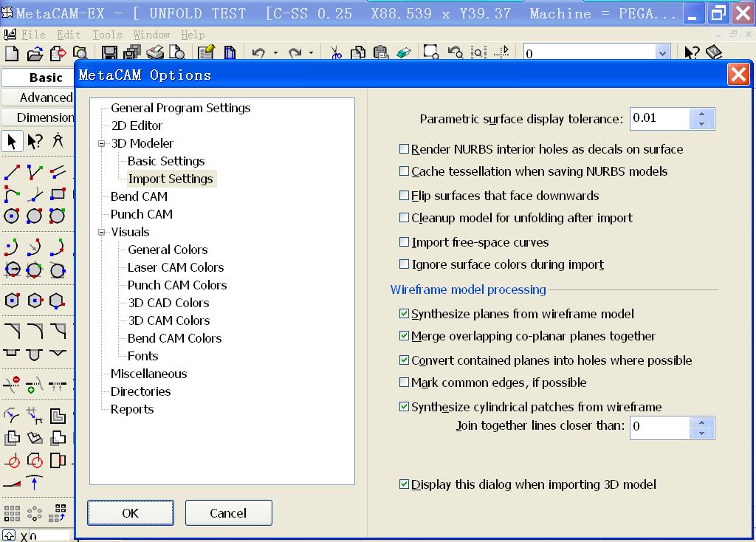Viewport: 756px width, 542px height.
Task: Open the Undo history dropdown arrow
Action: coord(276,53)
